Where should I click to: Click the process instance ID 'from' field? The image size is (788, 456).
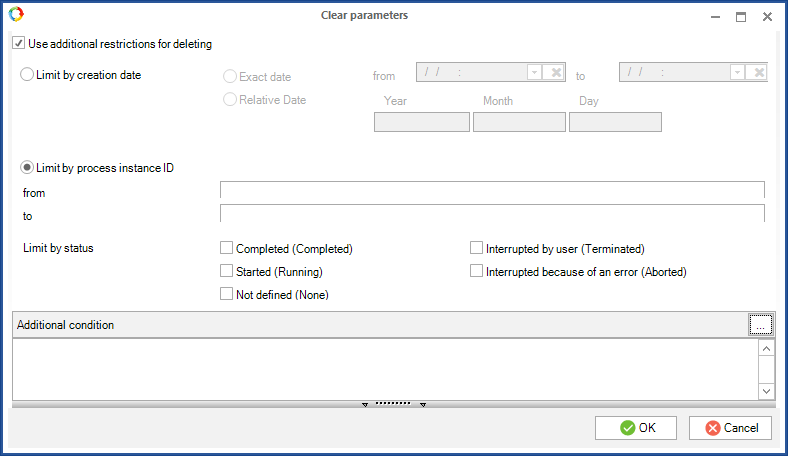(x=492, y=190)
